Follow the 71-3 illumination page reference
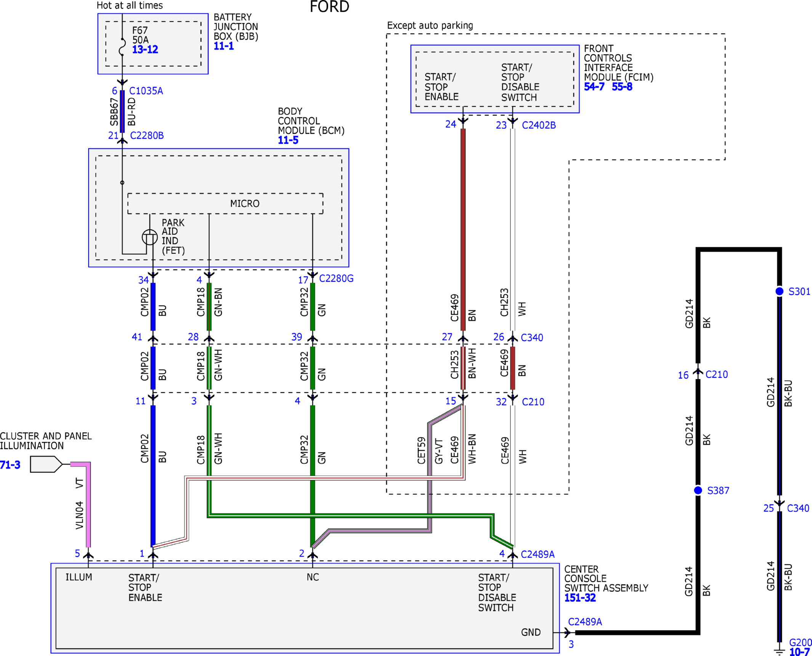This screenshot has width=812, height=656. click(x=10, y=465)
